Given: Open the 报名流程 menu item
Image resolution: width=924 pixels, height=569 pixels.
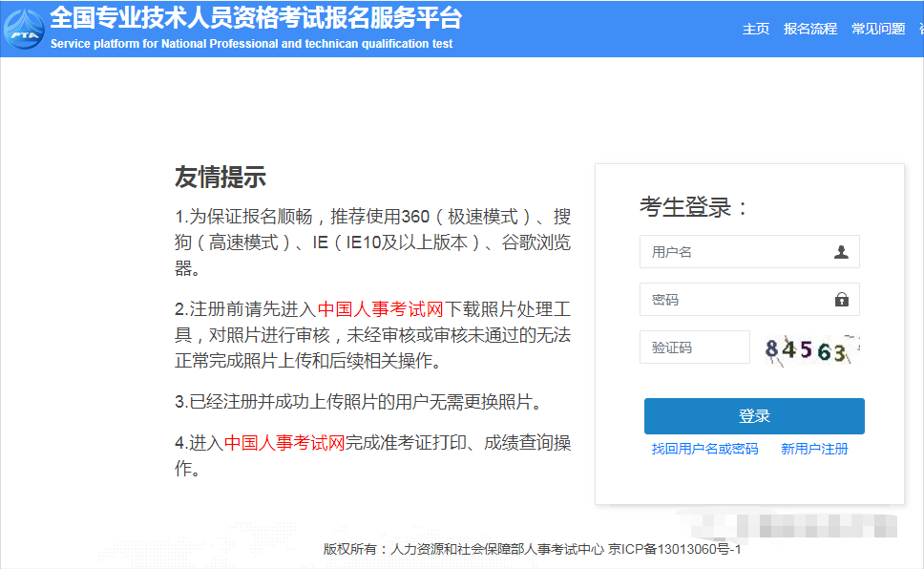Looking at the screenshot, I should [810, 29].
